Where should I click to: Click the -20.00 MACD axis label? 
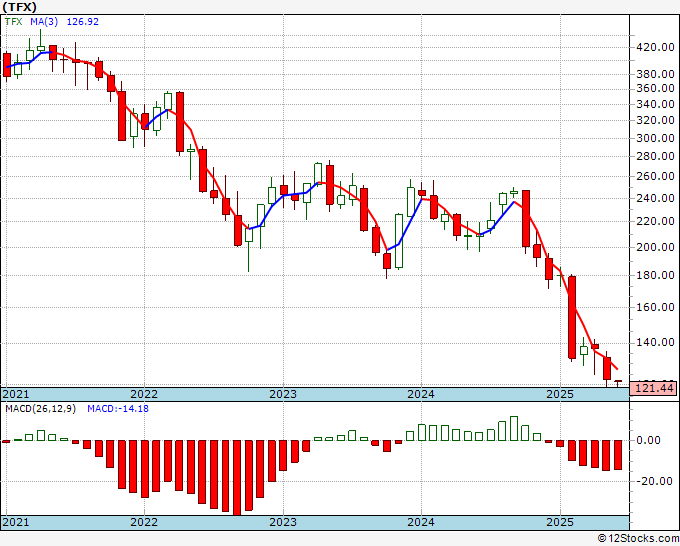pos(655,481)
